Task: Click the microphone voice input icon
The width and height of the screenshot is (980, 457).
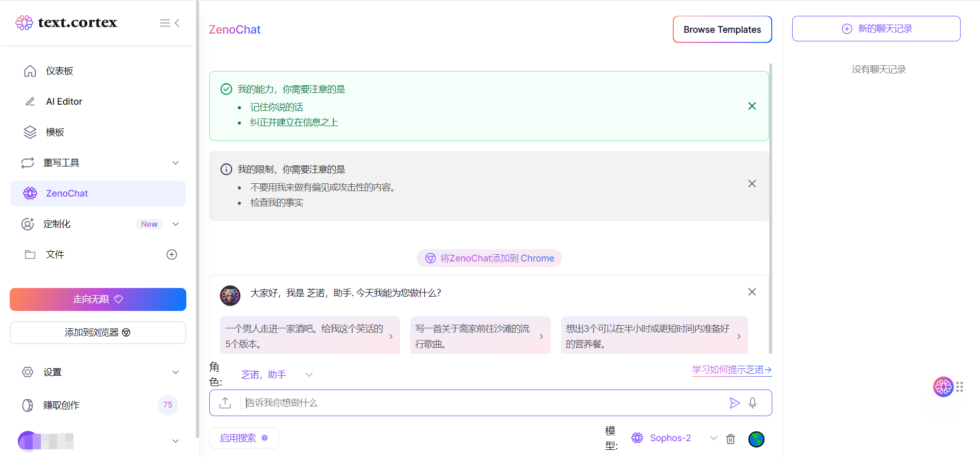Action: pyautogui.click(x=752, y=403)
